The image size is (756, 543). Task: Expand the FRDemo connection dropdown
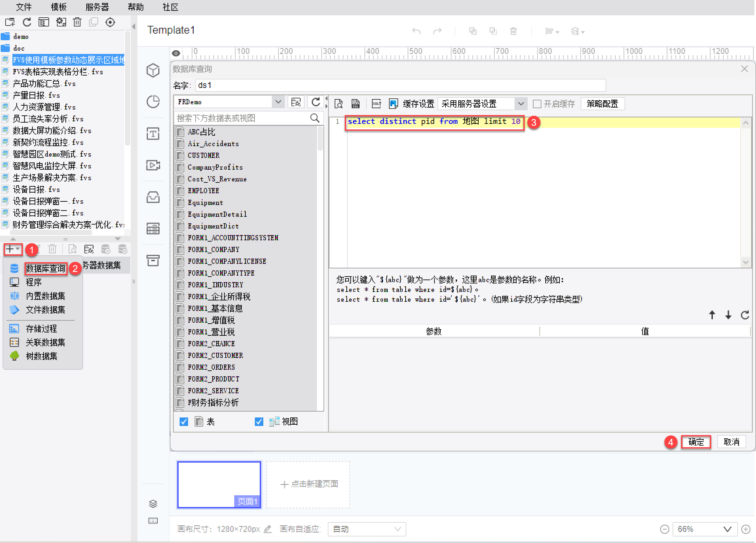(278, 102)
